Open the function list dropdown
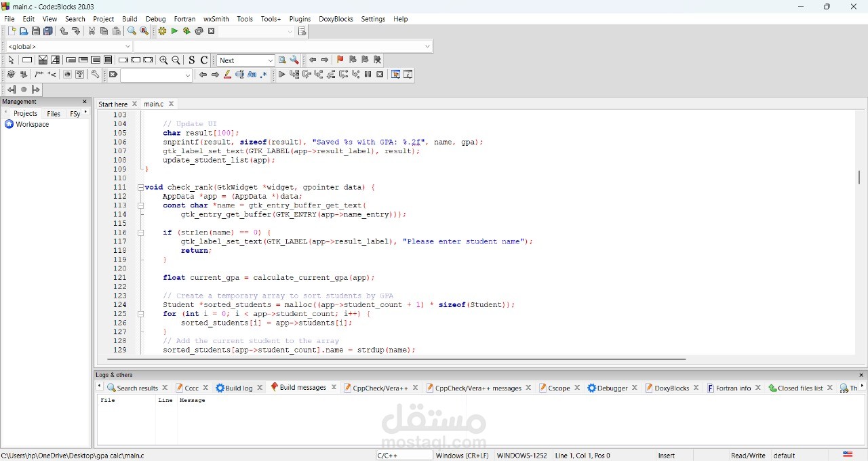 click(x=283, y=46)
